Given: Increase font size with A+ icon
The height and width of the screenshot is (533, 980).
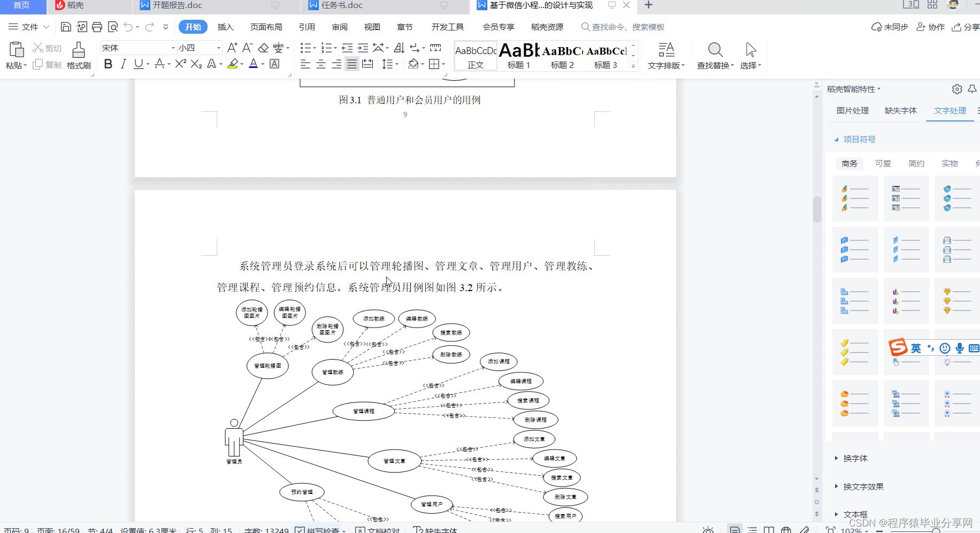Looking at the screenshot, I should pos(232,48).
